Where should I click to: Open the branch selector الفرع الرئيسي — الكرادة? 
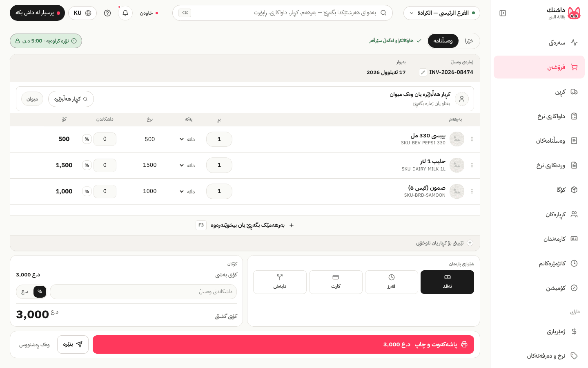(x=442, y=13)
